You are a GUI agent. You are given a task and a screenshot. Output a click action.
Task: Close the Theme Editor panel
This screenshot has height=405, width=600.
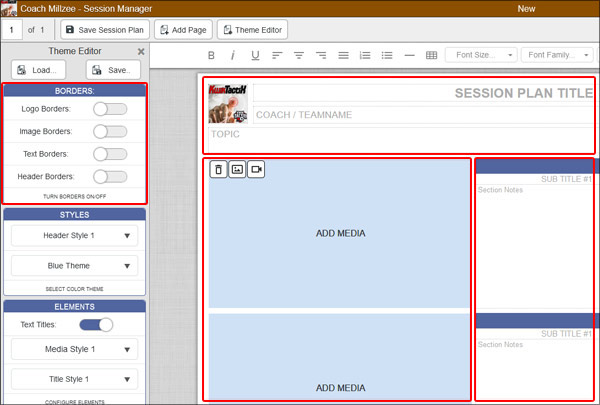tap(141, 52)
